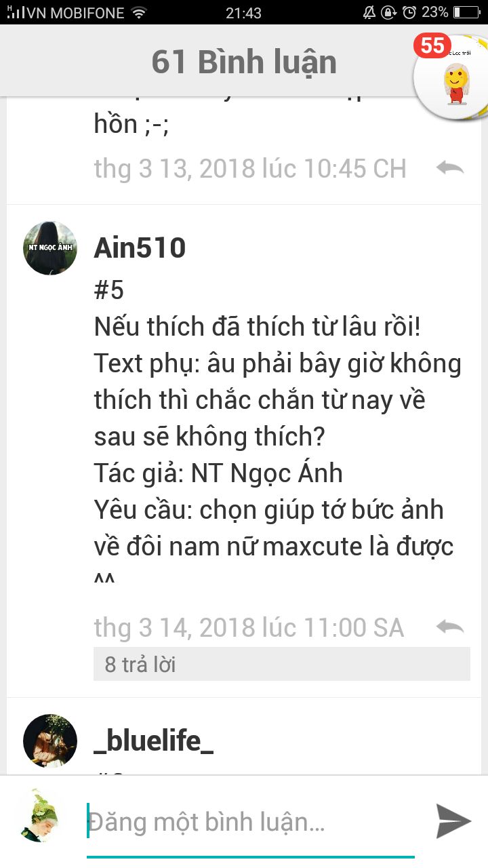Expand the 8 trả lời replies
The width and height of the screenshot is (488, 868).
point(281,664)
